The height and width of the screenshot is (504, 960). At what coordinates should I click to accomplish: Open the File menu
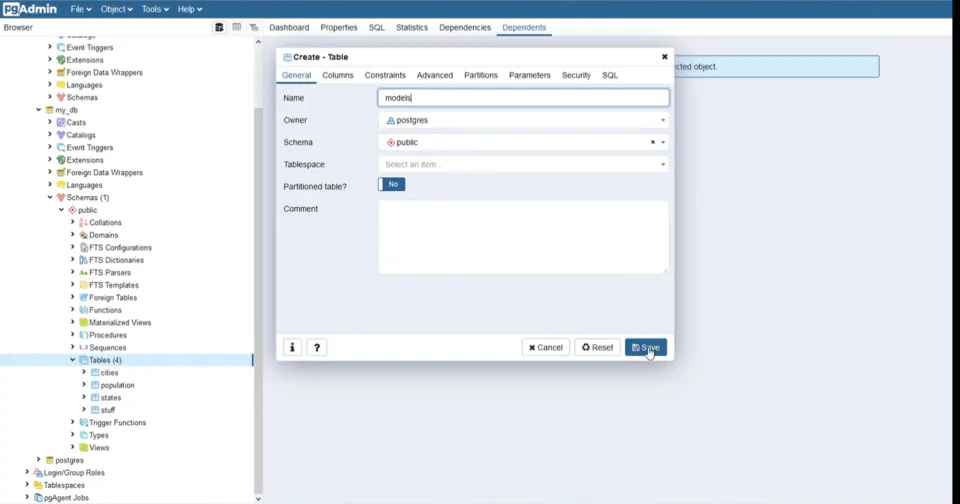[x=81, y=9]
